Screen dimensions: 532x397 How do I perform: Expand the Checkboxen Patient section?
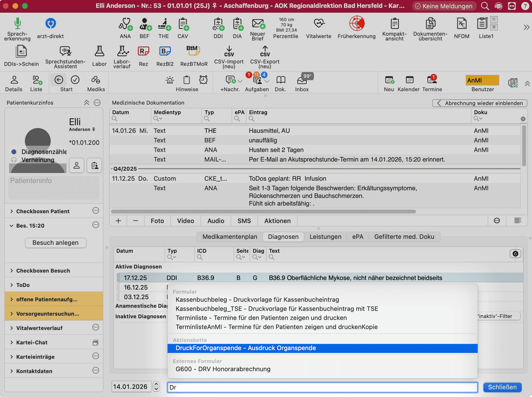click(x=11, y=211)
